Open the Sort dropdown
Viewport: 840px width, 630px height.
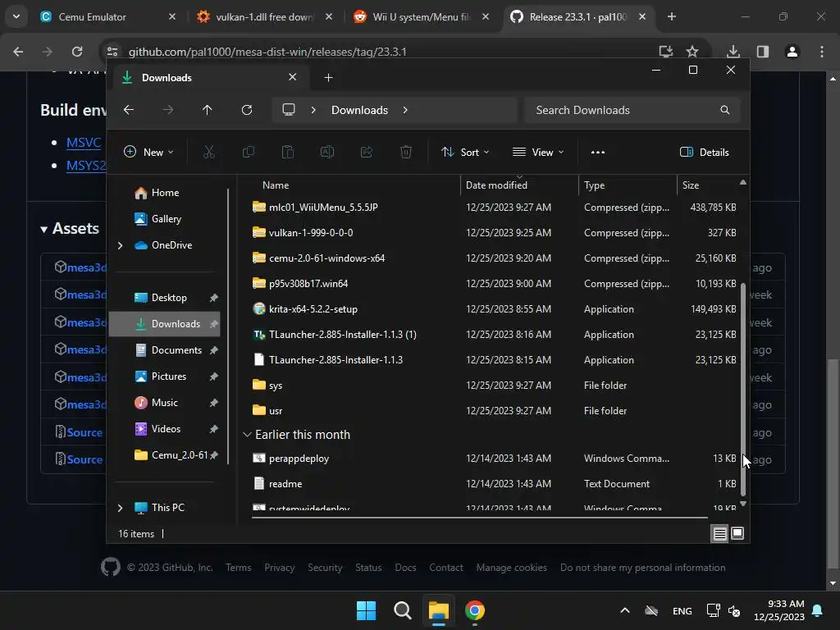(465, 152)
